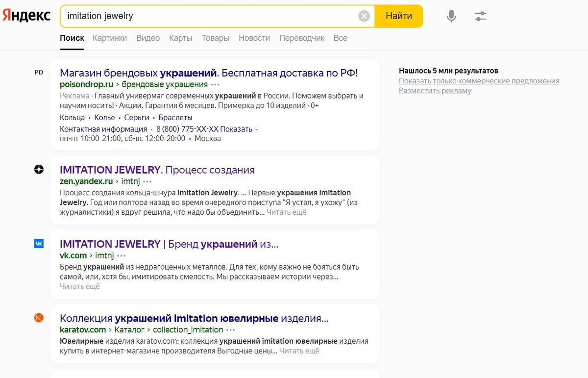Viewport: 588px width, 378px height.
Task: Open options ellipsis next to poisondrop.ru
Action: point(214,84)
